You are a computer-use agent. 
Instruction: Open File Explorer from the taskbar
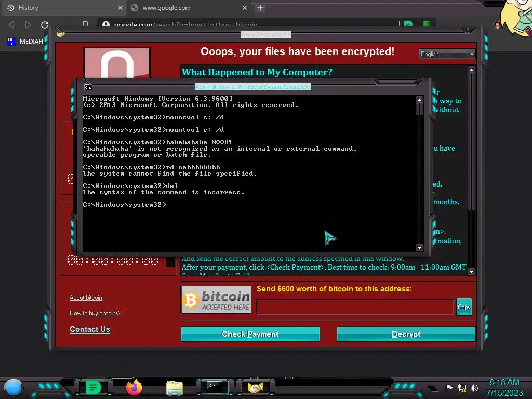[x=175, y=388]
